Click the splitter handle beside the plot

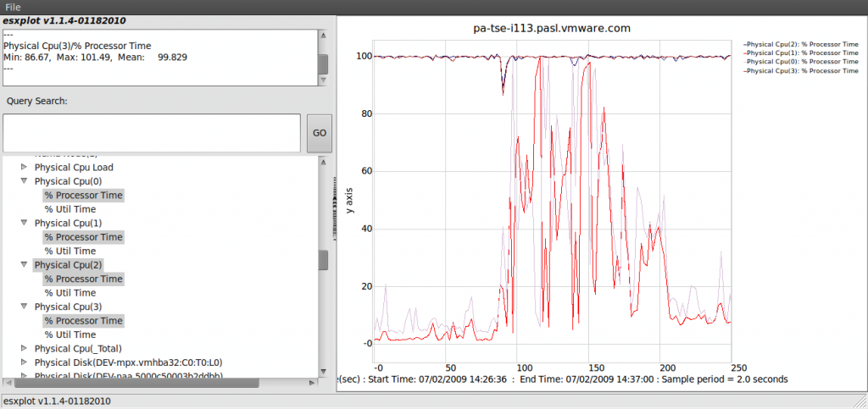pos(334,210)
